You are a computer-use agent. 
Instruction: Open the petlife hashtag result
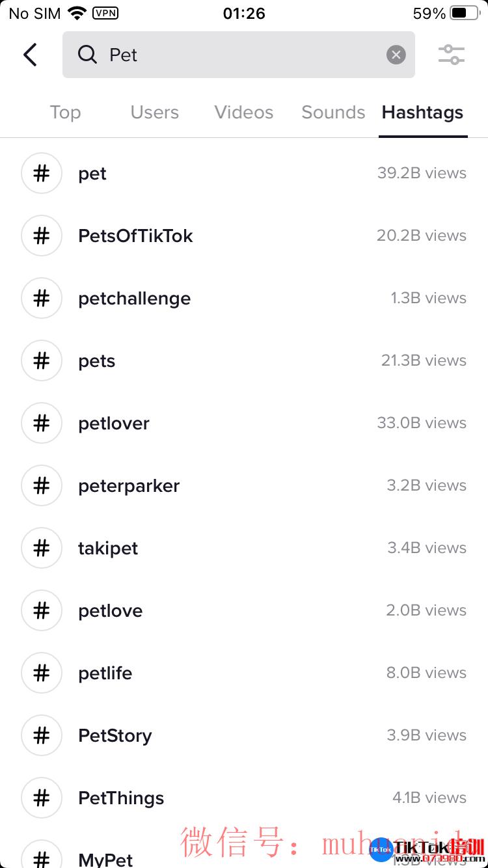pos(244,673)
